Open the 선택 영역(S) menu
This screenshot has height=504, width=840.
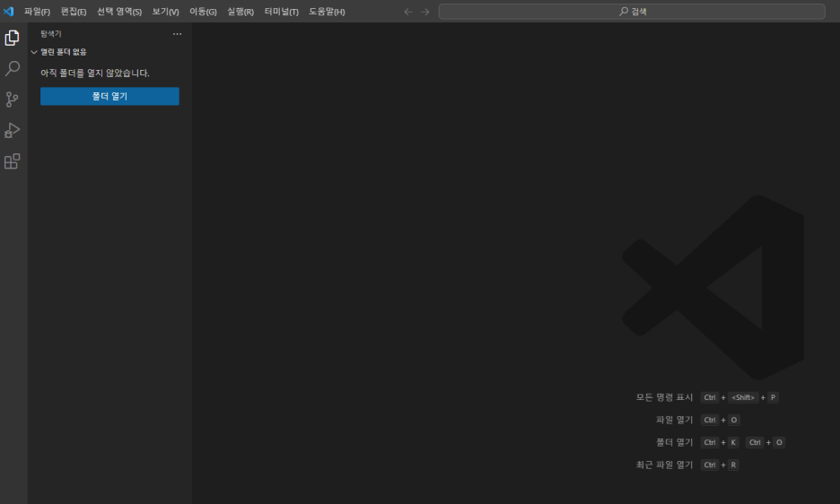(119, 12)
